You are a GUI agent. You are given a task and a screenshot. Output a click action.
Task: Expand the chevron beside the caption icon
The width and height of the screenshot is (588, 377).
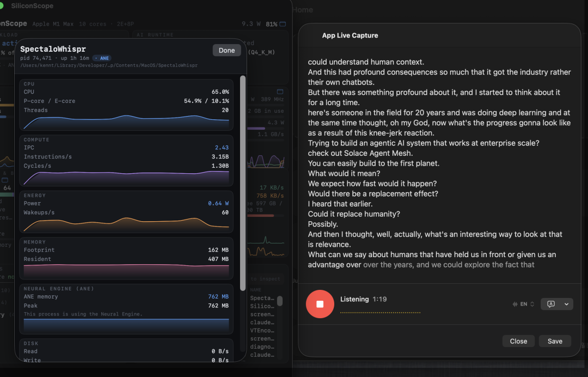(566, 304)
